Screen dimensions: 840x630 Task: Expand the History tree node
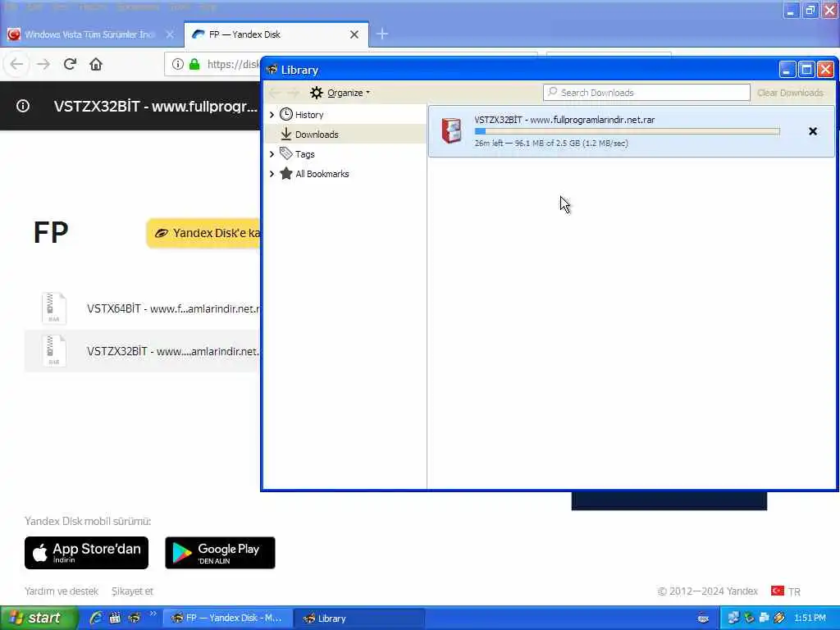click(272, 115)
